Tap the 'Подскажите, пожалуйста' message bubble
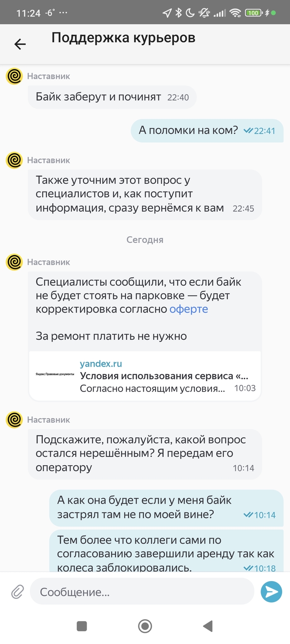The image size is (290, 644). pyautogui.click(x=145, y=454)
